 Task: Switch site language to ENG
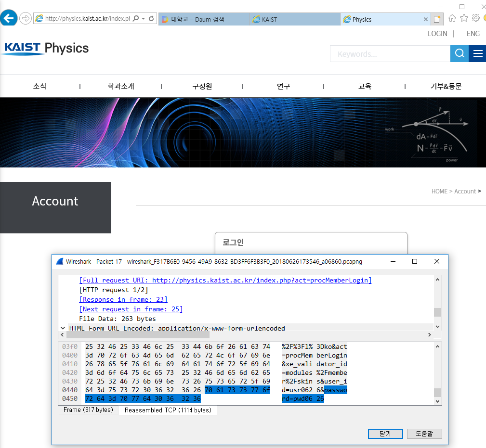473,33
